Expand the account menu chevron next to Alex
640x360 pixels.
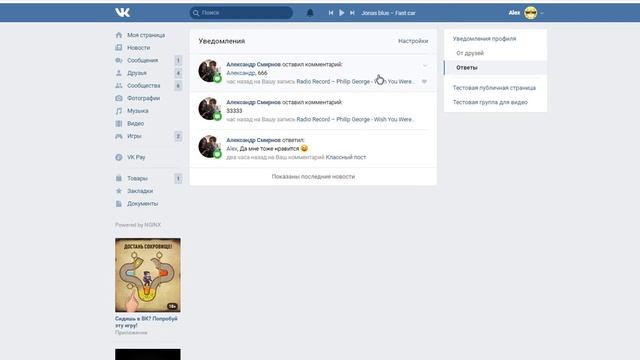click(x=542, y=13)
